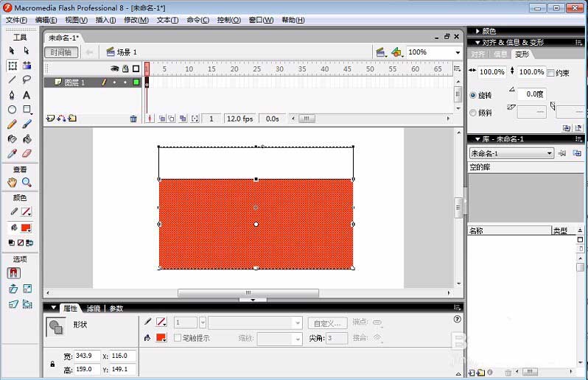Viewport: 588px width, 380px height.
Task: Pick fill color swatch in properties
Action: point(161,337)
